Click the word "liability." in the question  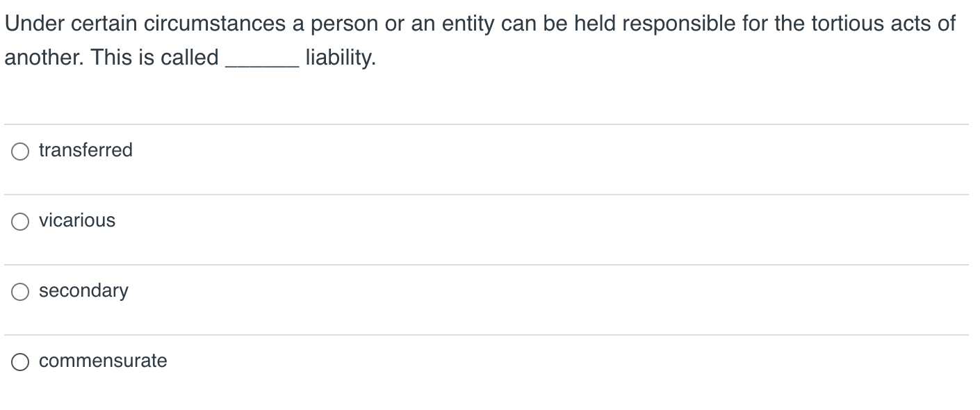[x=341, y=57]
